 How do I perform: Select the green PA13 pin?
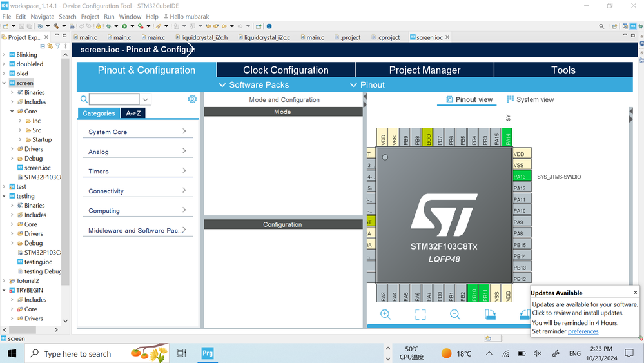coord(522,176)
